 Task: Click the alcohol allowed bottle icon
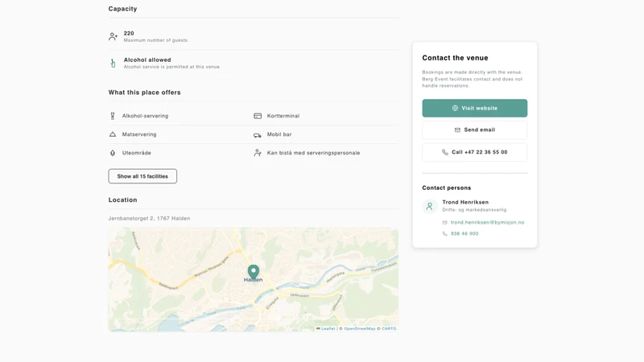tap(113, 63)
